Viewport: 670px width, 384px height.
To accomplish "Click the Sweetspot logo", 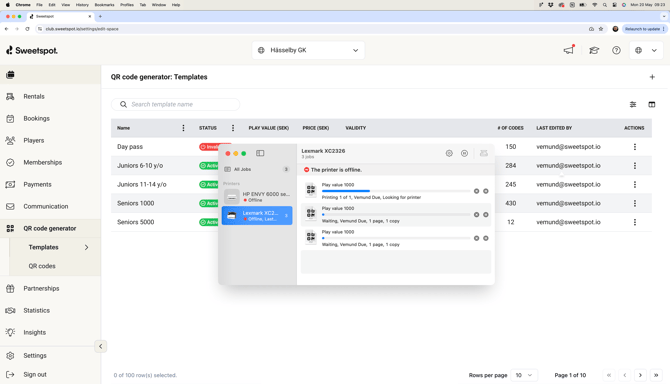I will 32,50.
